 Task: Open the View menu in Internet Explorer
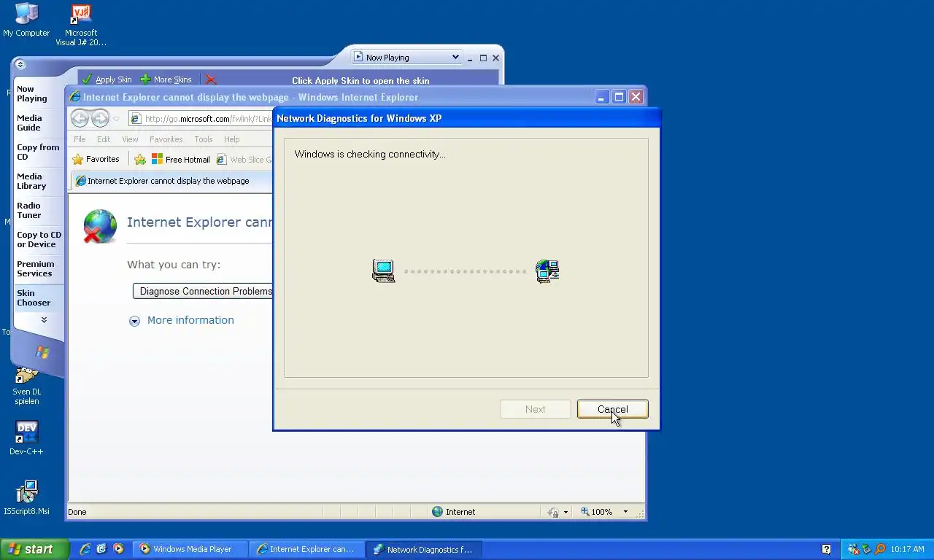130,139
